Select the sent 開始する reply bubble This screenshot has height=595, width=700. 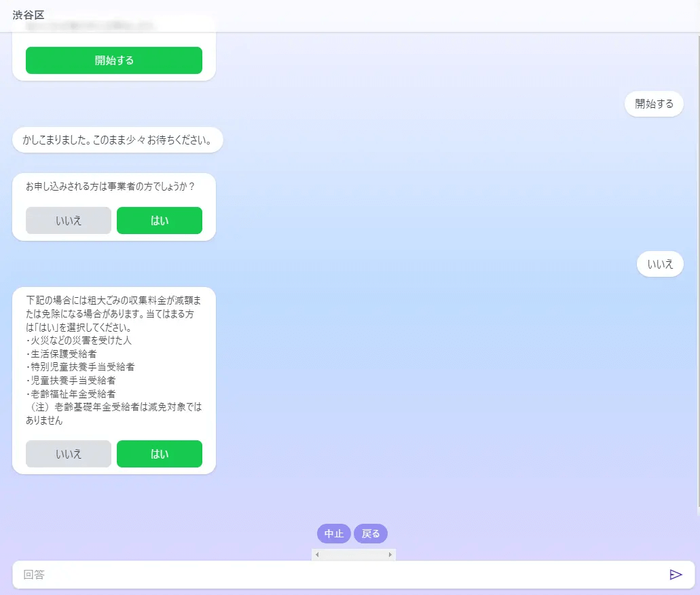654,104
